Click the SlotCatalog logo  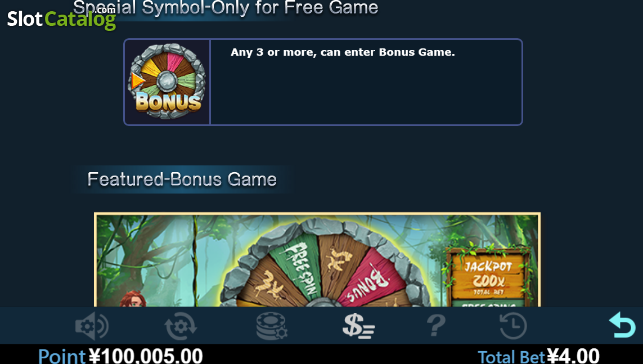coord(61,19)
